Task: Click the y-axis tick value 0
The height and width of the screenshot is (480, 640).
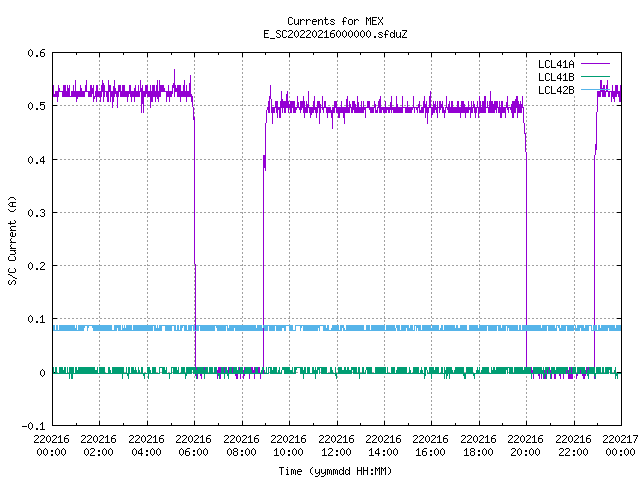Action: click(x=42, y=373)
